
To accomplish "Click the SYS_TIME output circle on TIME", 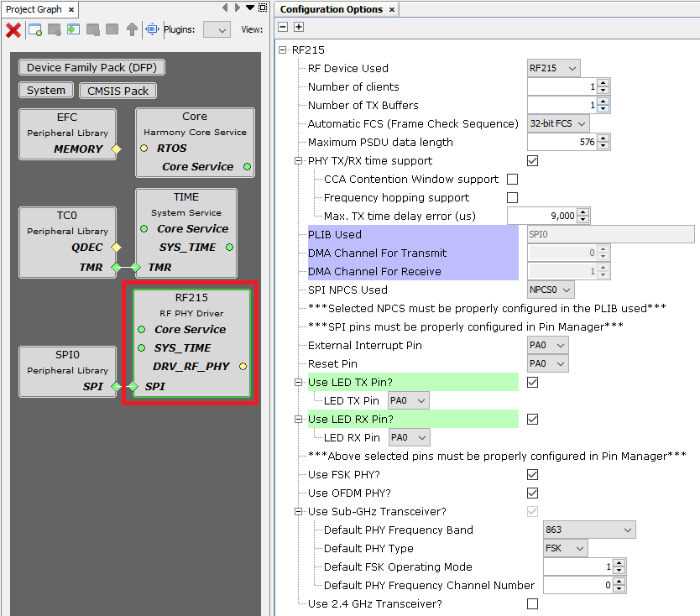I will 229,248.
